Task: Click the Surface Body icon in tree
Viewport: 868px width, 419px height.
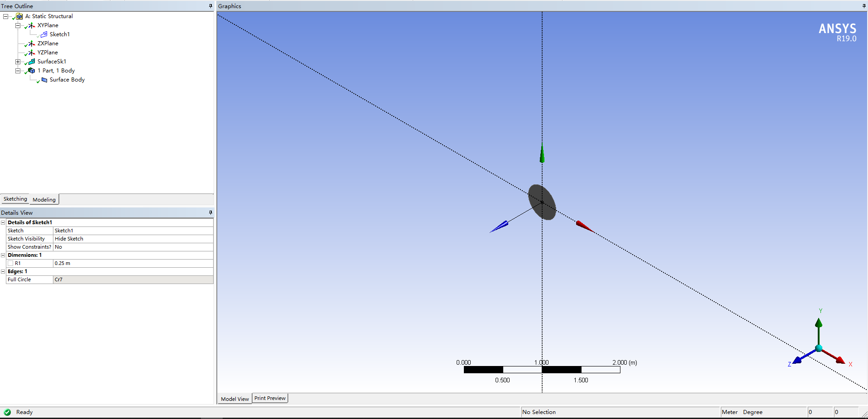Action: [44, 80]
